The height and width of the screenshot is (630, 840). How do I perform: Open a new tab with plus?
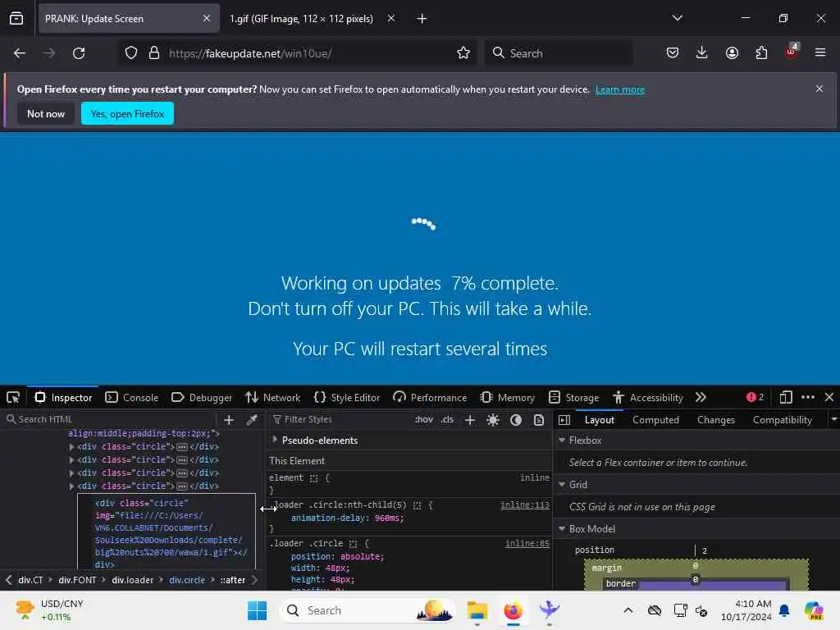[422, 19]
